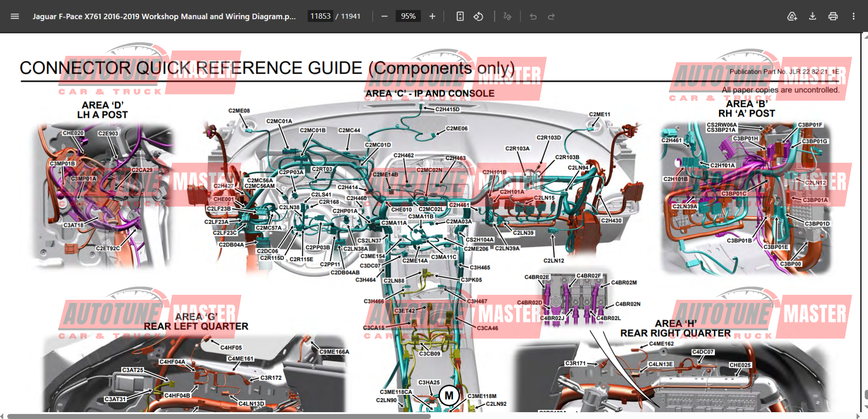Toggle the fit to page icon
Image resolution: width=868 pixels, height=419 pixels.
click(x=460, y=16)
